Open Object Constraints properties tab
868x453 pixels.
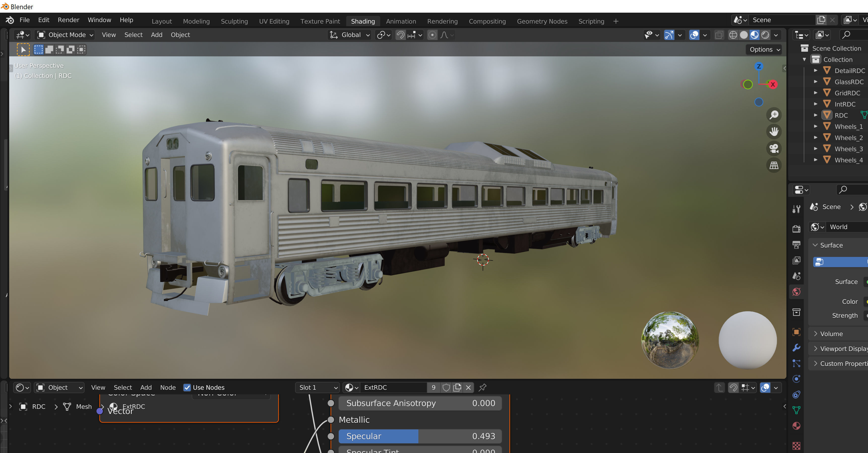coord(797,395)
